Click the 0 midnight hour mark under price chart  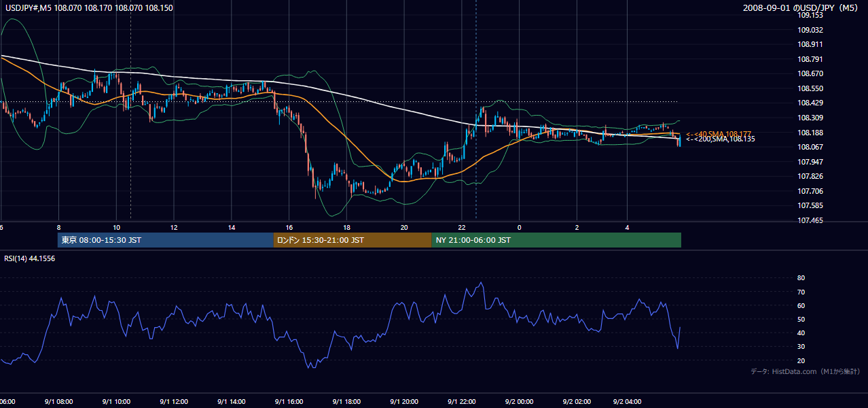pyautogui.click(x=519, y=228)
